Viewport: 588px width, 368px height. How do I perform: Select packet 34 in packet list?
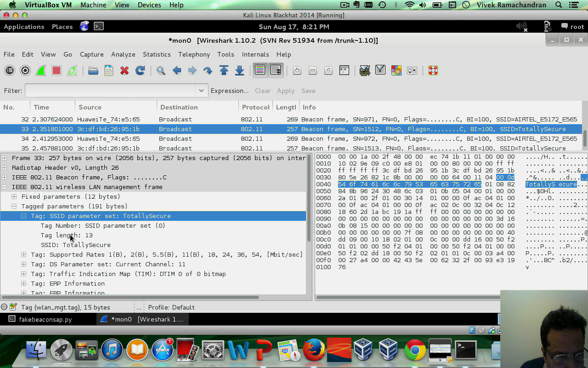pyautogui.click(x=291, y=138)
